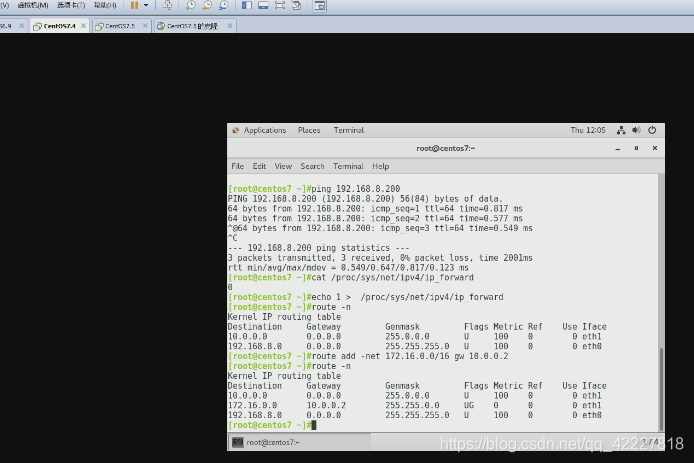Image resolution: width=694 pixels, height=463 pixels.
Task: Open the terminal View menu
Action: point(283,166)
